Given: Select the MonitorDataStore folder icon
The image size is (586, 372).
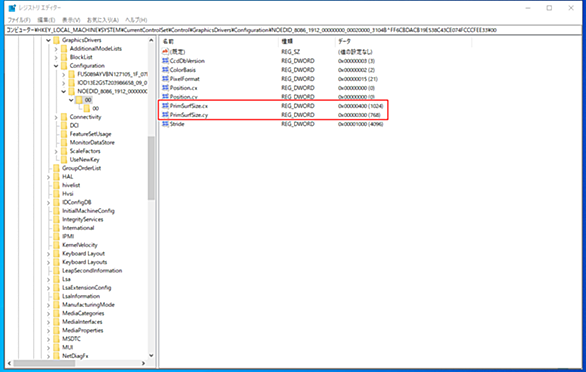Looking at the screenshot, I should tap(64, 142).
